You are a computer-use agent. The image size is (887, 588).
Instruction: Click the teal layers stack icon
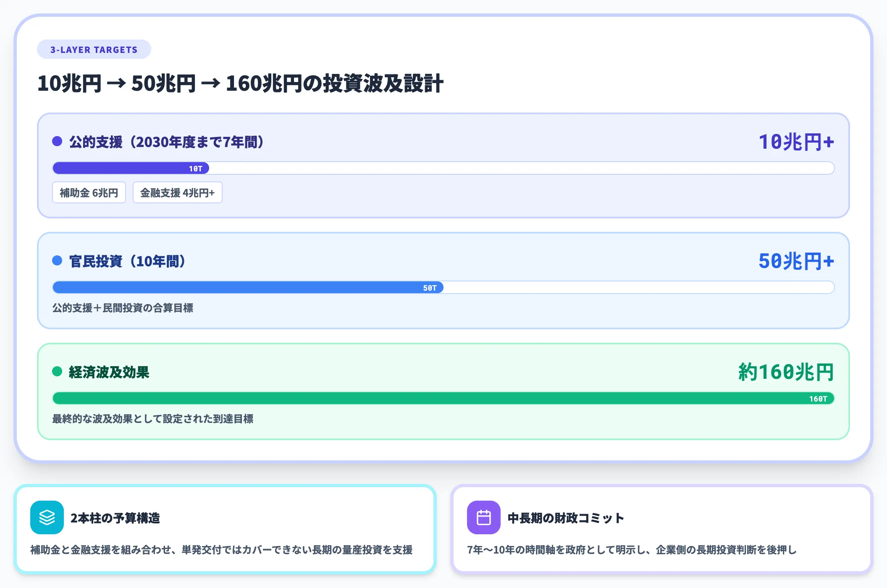(47, 517)
